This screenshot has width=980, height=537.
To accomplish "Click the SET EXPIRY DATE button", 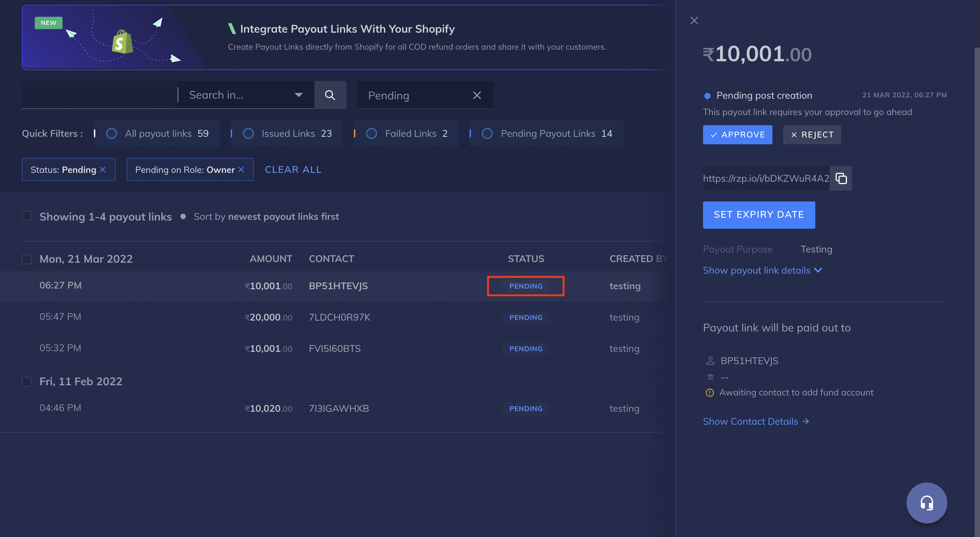I will [x=758, y=215].
